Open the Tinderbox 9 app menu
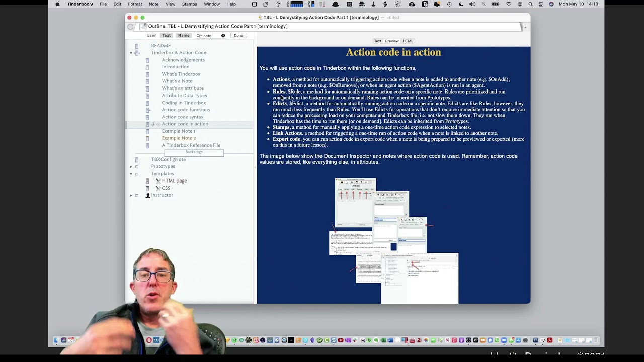 (x=80, y=4)
